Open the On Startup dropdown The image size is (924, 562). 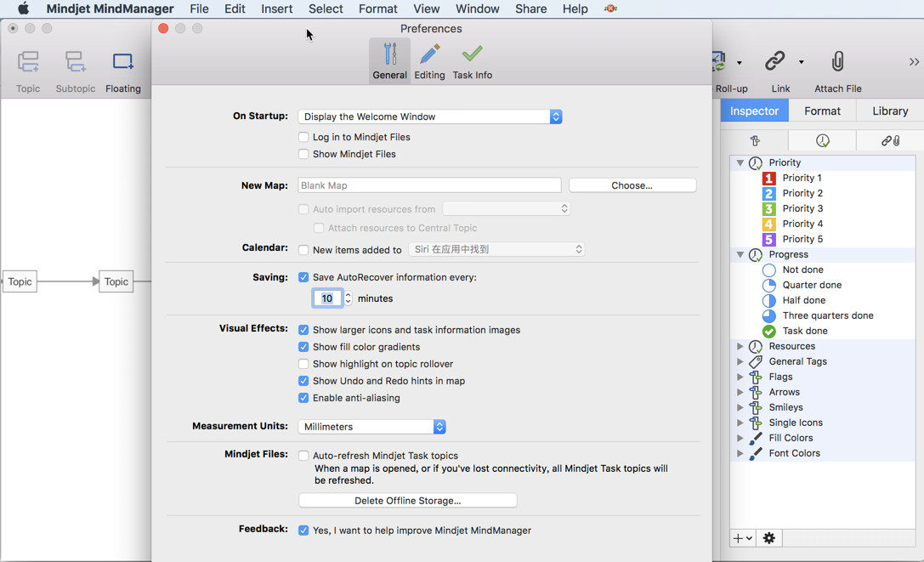[x=429, y=116]
